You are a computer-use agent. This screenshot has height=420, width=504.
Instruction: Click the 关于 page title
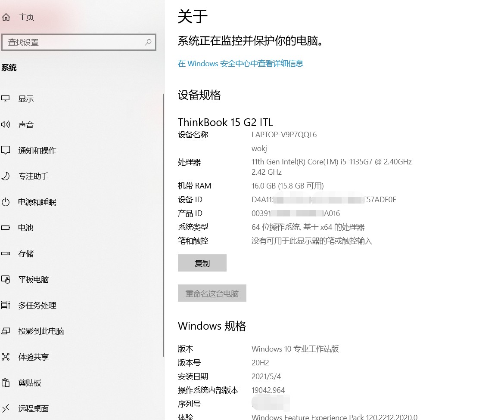click(x=193, y=16)
